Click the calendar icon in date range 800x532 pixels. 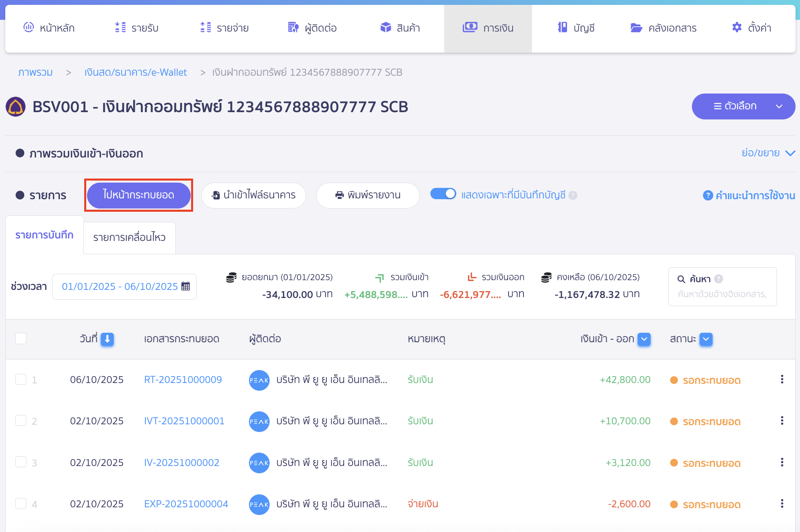click(186, 286)
